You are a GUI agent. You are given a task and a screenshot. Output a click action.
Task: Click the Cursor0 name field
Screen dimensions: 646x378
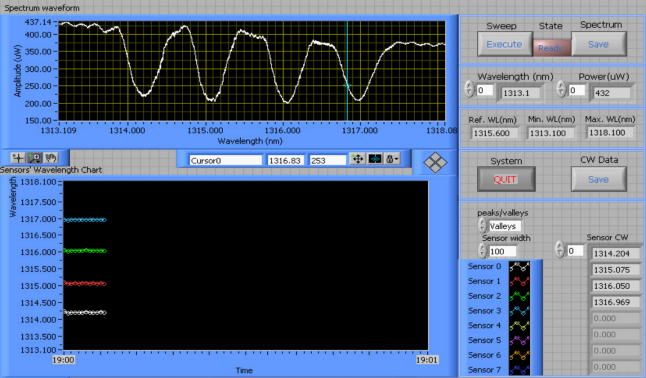(x=225, y=160)
